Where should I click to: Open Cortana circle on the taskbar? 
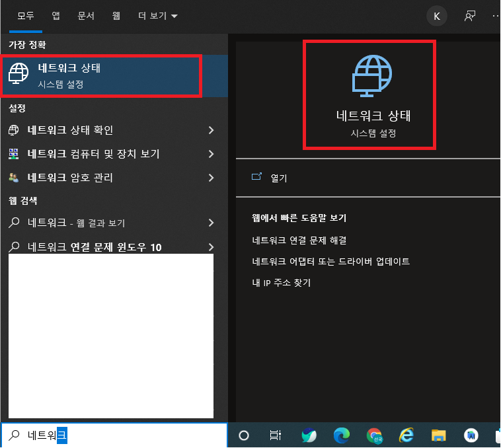[244, 435]
